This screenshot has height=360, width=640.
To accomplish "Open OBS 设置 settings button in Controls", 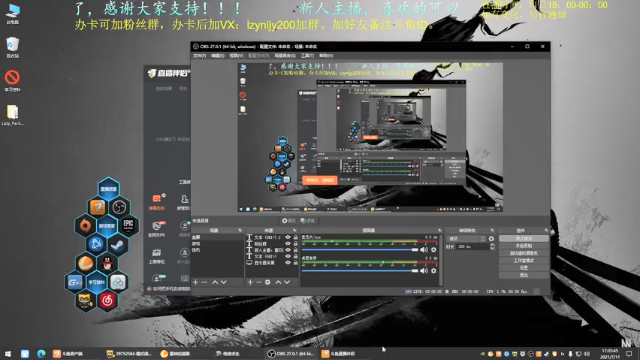I will 524,268.
